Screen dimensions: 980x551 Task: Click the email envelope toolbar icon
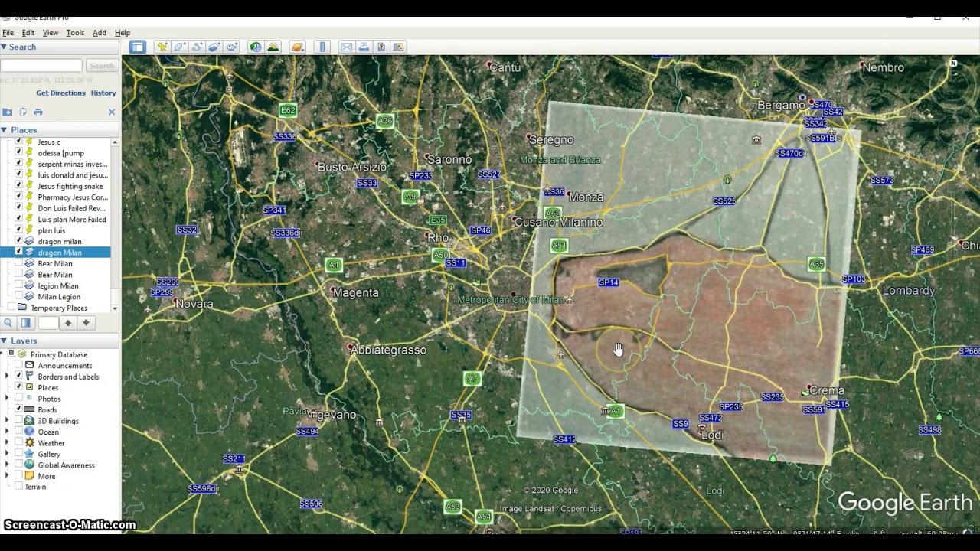(347, 47)
